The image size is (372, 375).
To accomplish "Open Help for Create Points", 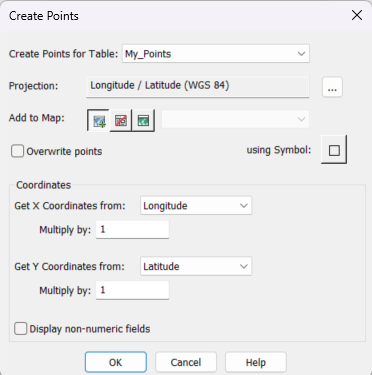I will tap(256, 362).
